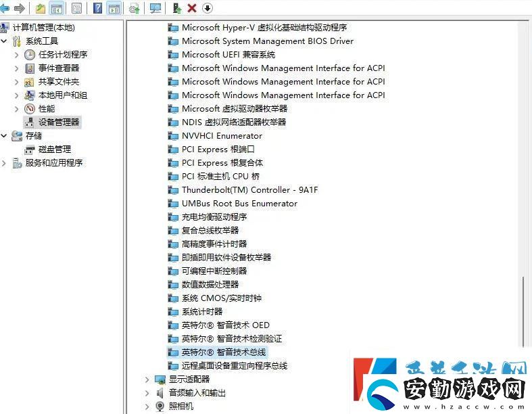Viewport: 532px width, 414px height.
Task: Select 本地用户和组 icon in tree
Action: [x=30, y=95]
